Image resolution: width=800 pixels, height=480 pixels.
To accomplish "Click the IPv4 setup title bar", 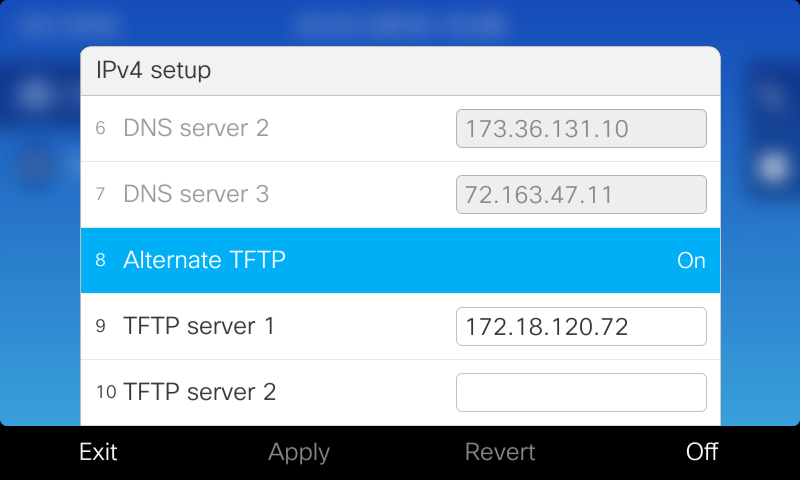I will 401,71.
